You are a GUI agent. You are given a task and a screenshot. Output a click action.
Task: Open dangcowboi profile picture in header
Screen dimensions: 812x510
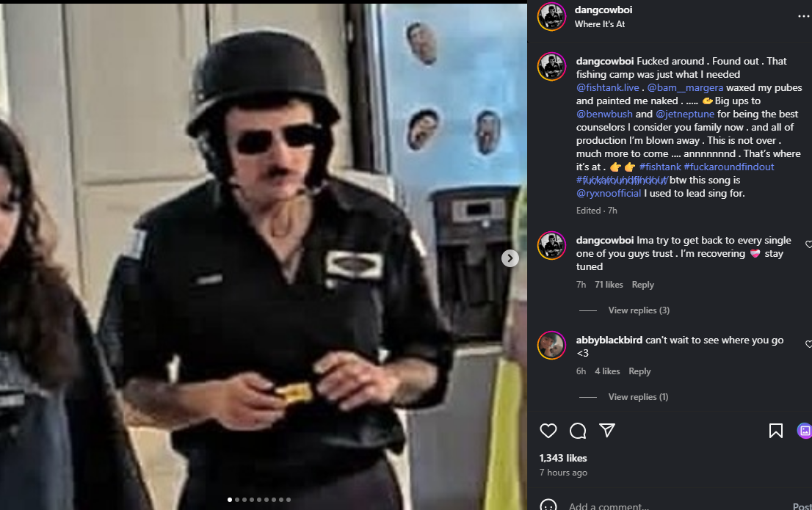(551, 17)
